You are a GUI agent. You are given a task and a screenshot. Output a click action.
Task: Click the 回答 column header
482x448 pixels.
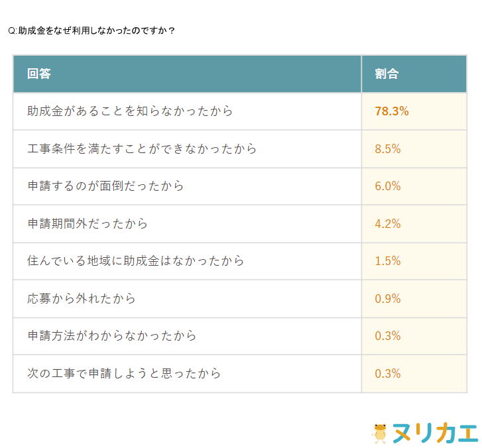click(39, 74)
